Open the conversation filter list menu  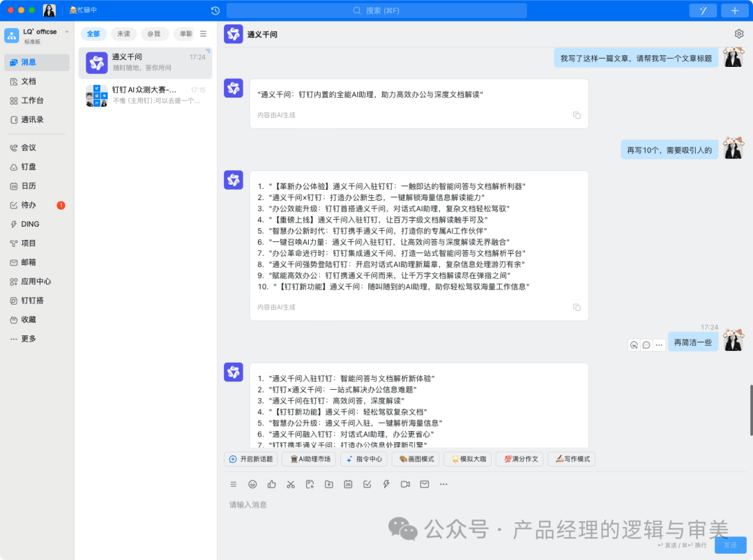click(x=204, y=34)
